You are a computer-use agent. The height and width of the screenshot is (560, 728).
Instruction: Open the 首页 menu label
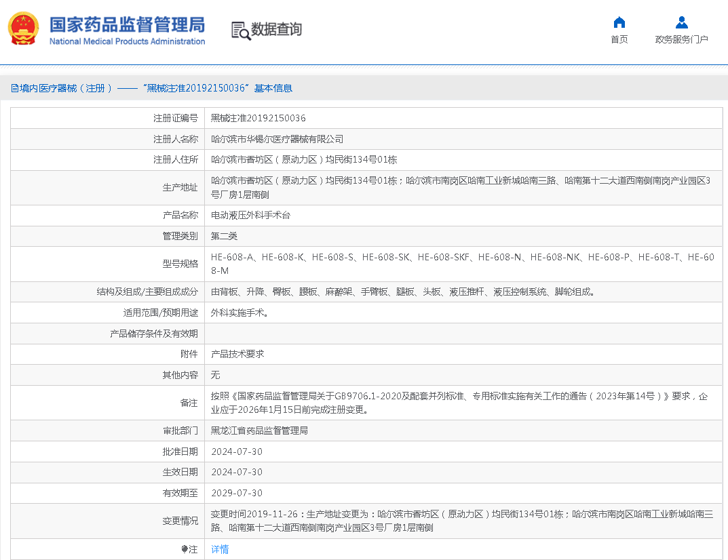(x=619, y=39)
